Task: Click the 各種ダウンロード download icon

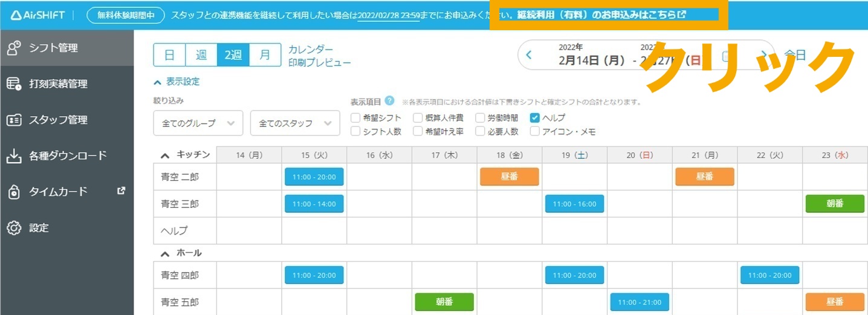Action: coord(14,156)
